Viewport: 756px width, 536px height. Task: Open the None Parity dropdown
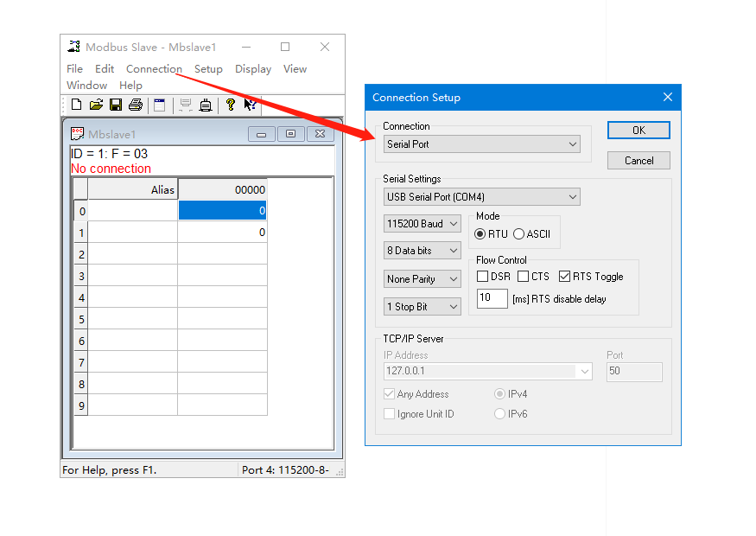[x=422, y=279]
